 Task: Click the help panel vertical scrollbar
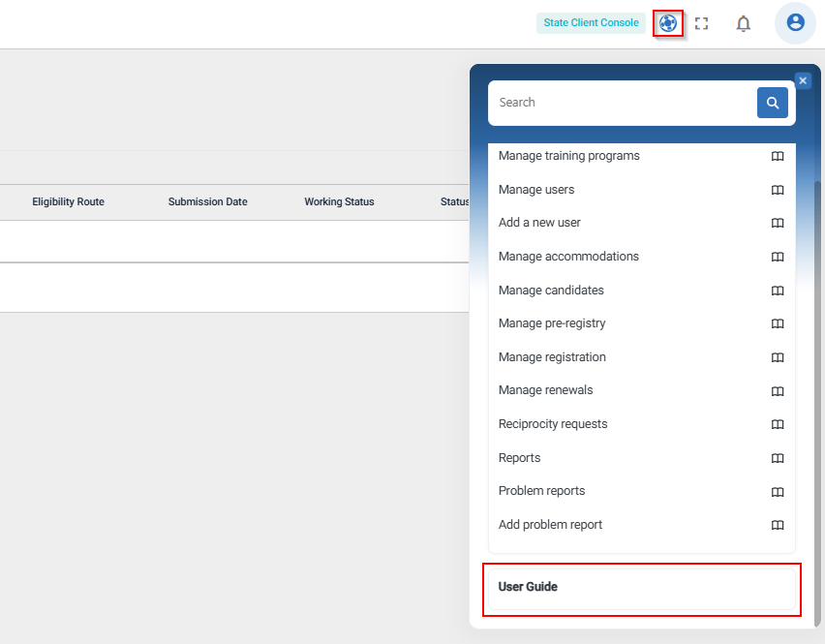[816, 404]
